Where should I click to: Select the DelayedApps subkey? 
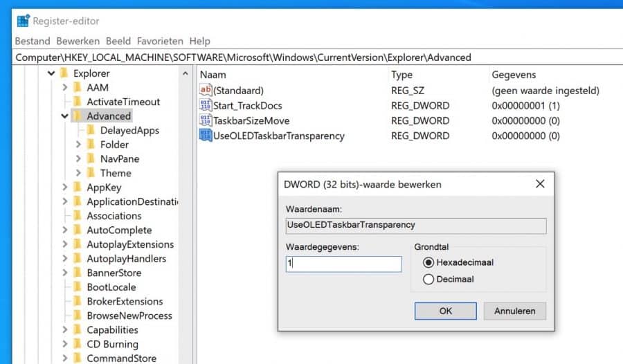tap(129, 130)
